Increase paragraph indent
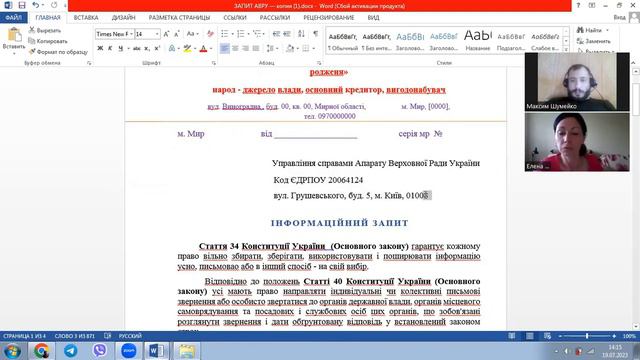Screen dimensions: 640x360 [287, 34]
